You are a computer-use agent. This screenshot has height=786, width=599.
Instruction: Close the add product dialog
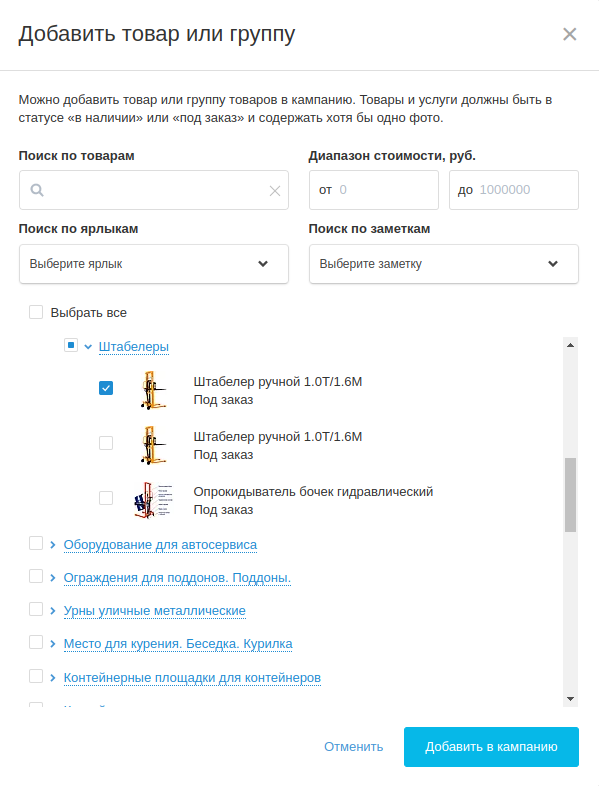click(569, 34)
